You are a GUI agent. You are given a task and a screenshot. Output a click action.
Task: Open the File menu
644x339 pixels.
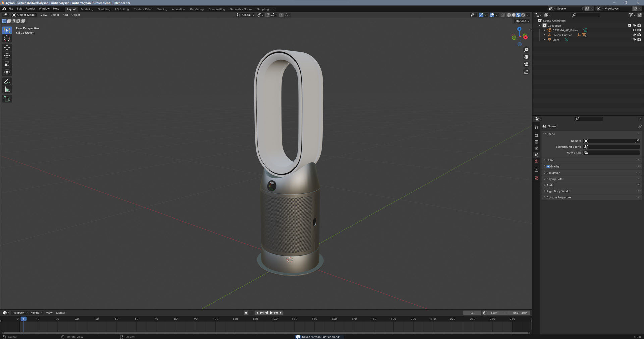click(x=11, y=9)
